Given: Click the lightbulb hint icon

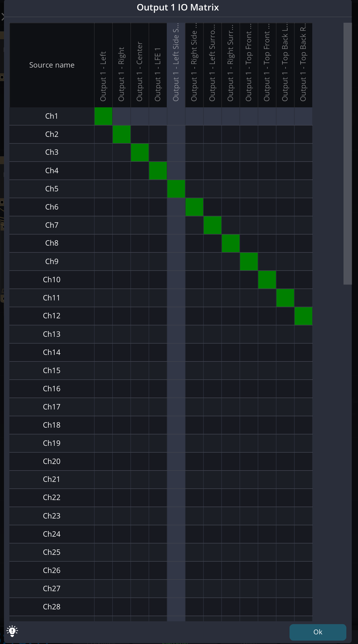Looking at the screenshot, I should click(12, 631).
